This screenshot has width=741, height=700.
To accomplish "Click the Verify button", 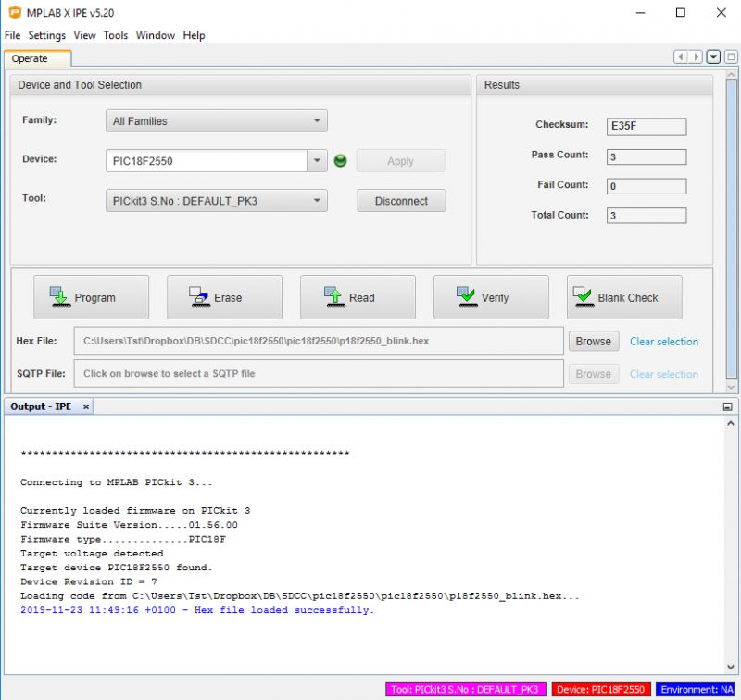I will click(x=492, y=297).
